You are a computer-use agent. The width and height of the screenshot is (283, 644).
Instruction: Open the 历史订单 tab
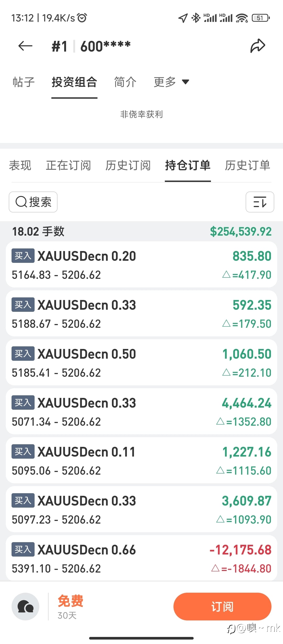point(247,165)
